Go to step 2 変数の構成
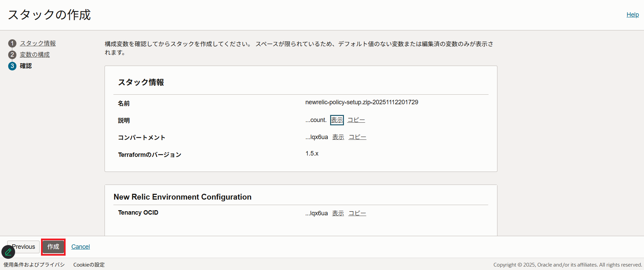The width and height of the screenshot is (644, 270). [35, 55]
